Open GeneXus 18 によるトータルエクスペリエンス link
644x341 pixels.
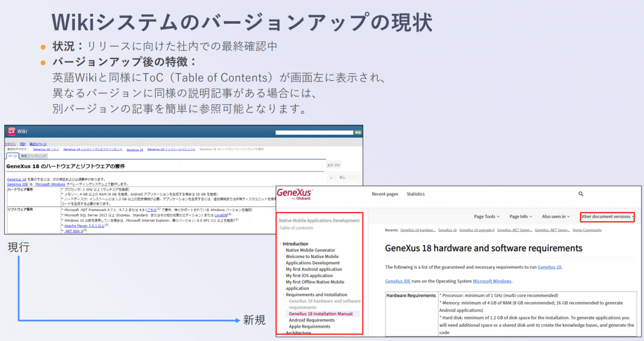(x=93, y=149)
